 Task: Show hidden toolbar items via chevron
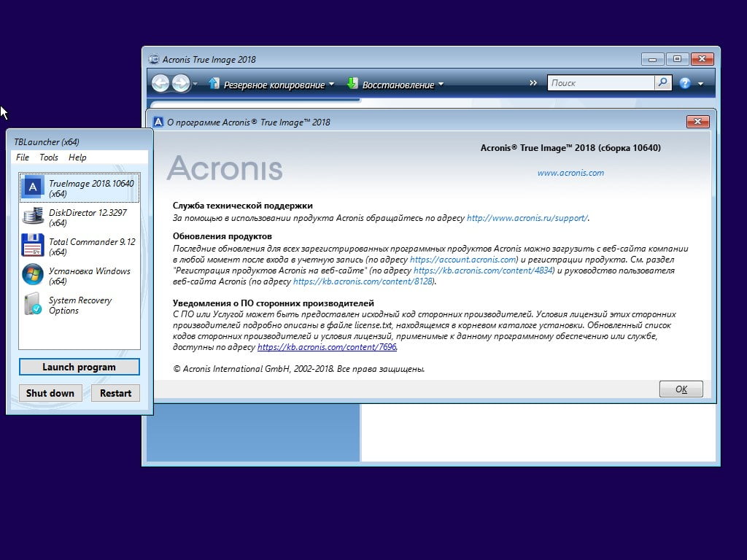(x=533, y=83)
